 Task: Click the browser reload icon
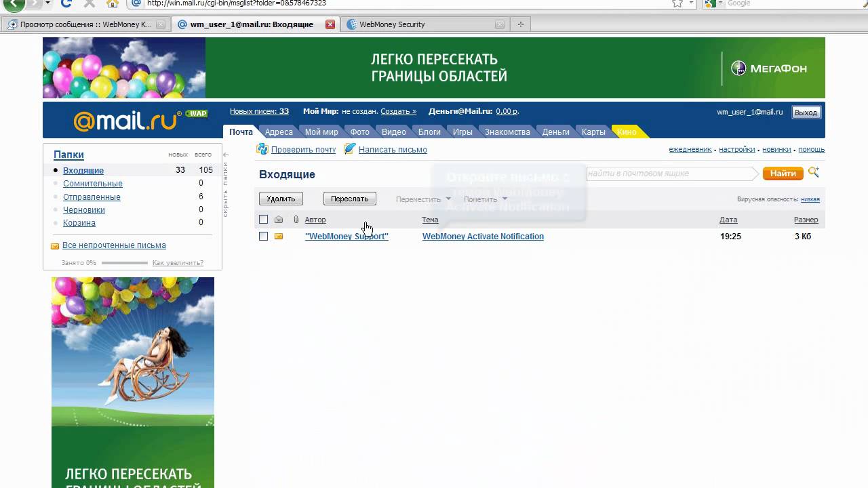pyautogui.click(x=66, y=3)
